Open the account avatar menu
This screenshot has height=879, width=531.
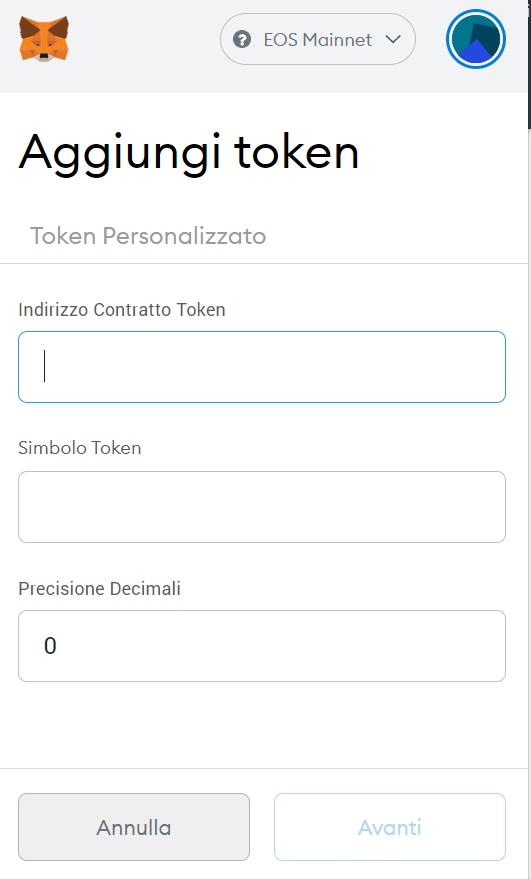(476, 39)
